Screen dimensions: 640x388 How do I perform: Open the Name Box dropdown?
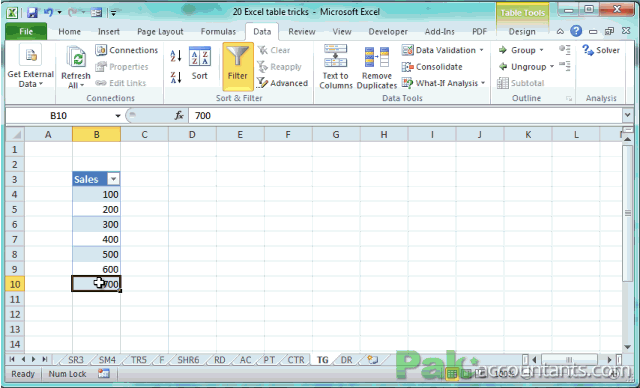tap(118, 116)
